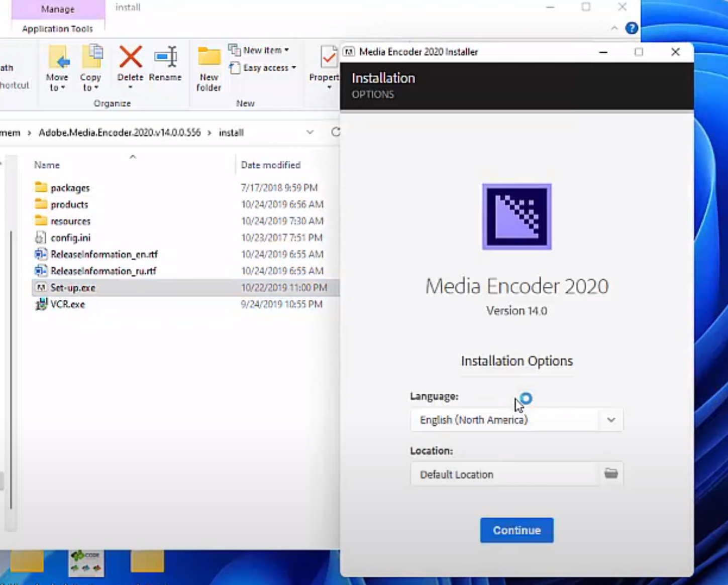
Task: Click the refresh icon in address bar
Action: [x=336, y=132]
